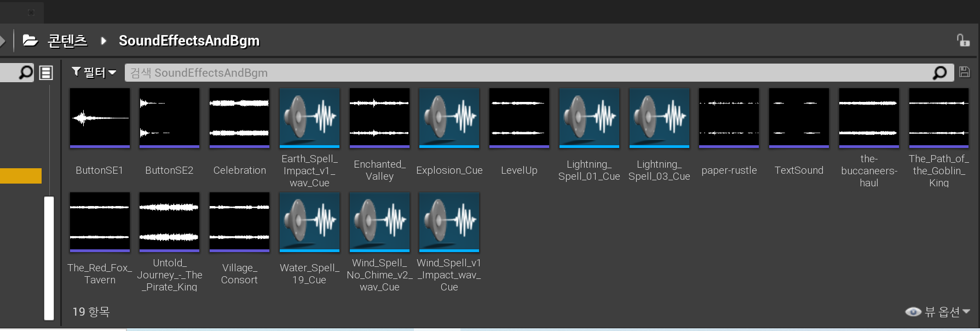Click the folder icon in the path bar
The width and height of the screenshot is (980, 331).
tap(30, 41)
